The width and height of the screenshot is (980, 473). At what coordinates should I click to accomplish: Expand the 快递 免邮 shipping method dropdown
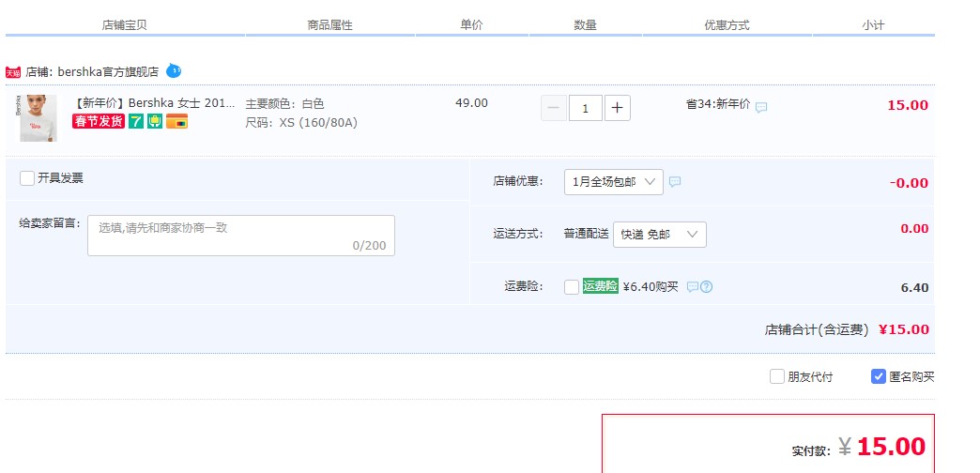point(659,235)
